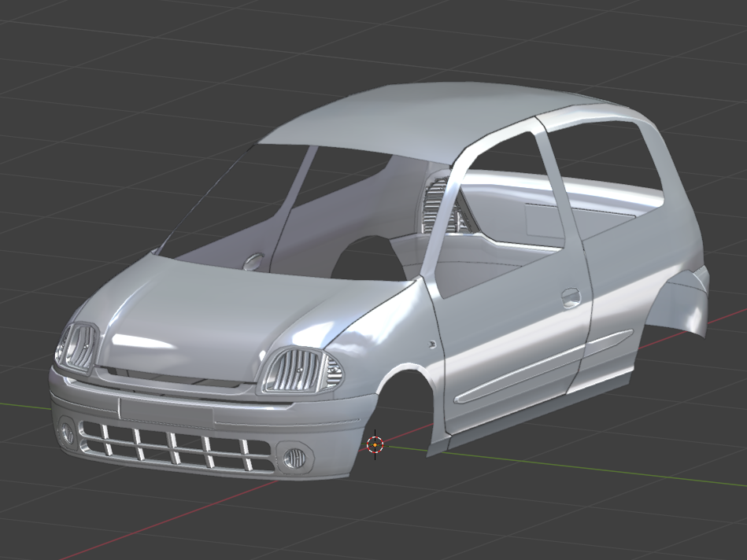Select the round fog light nearest the front wheel arch
Viewport: 747px width, 560px height.
[294, 458]
